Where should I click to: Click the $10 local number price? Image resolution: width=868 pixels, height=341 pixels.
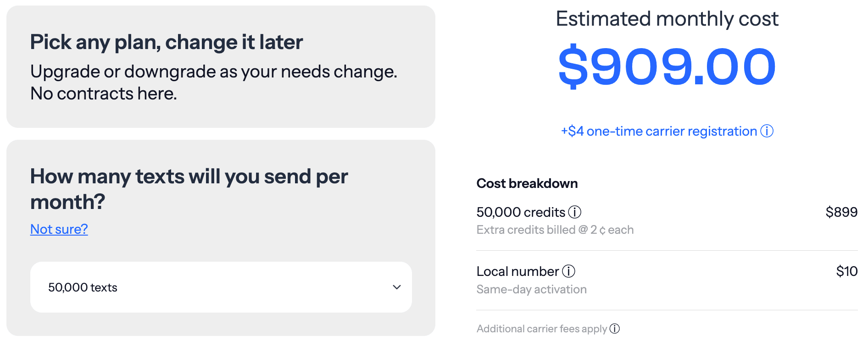point(847,271)
